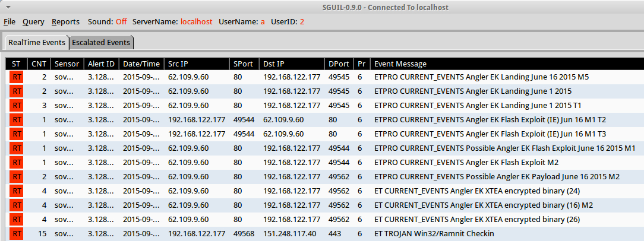Click the CNT column header
Screen dimensions: 644x241
pos(39,64)
